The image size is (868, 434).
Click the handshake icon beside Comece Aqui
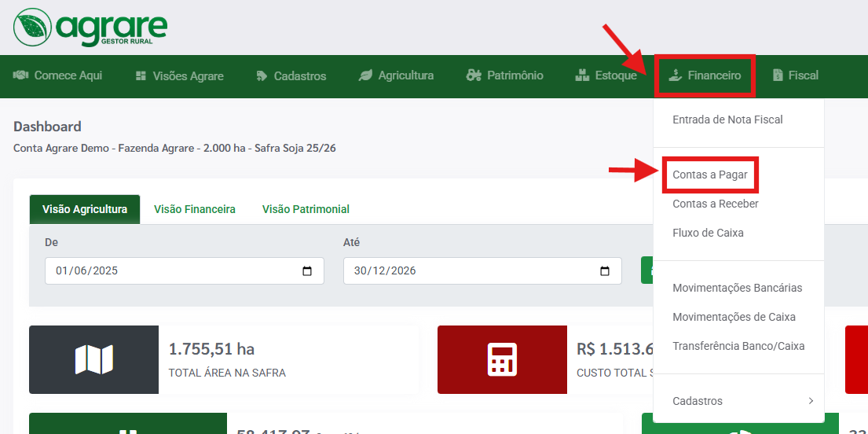[21, 75]
